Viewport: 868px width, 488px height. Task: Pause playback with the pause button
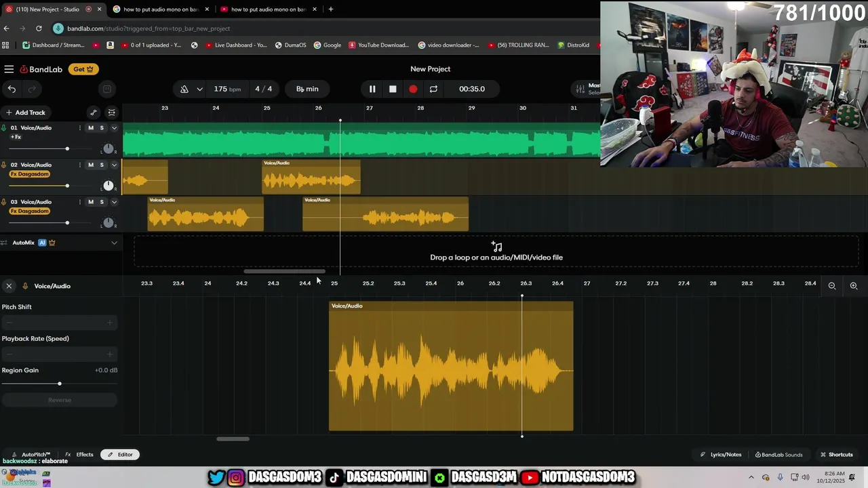[x=372, y=89]
